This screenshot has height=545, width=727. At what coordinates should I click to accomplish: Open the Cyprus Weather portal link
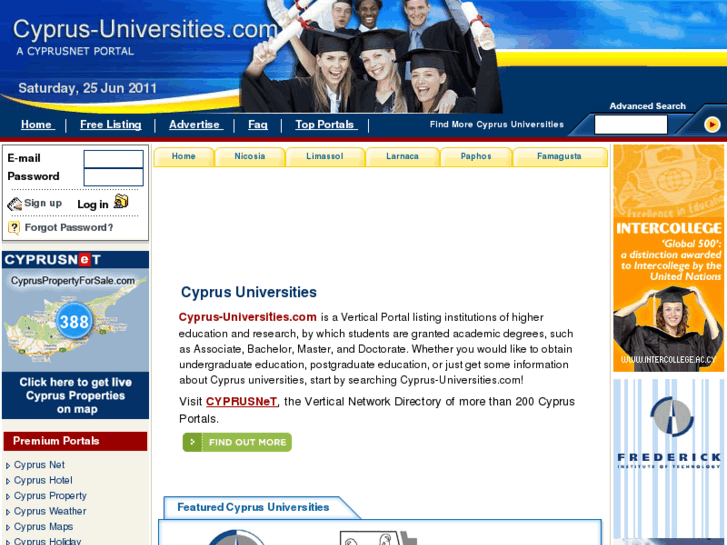(x=50, y=511)
